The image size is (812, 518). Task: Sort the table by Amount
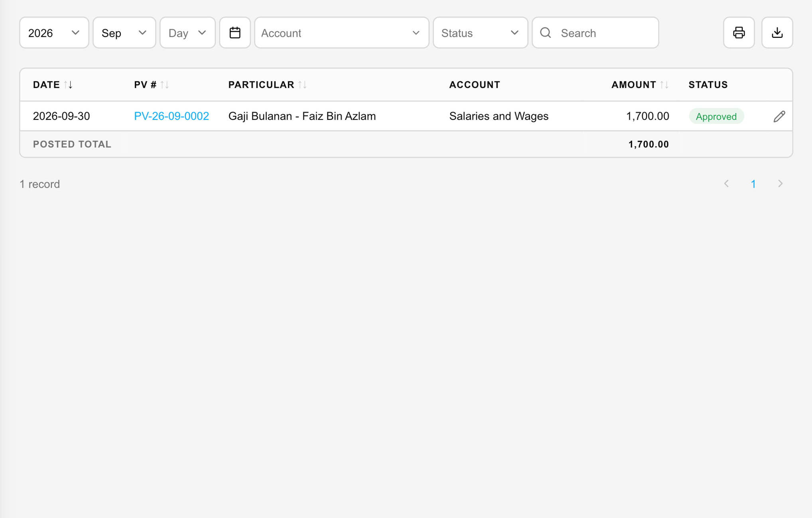[640, 85]
